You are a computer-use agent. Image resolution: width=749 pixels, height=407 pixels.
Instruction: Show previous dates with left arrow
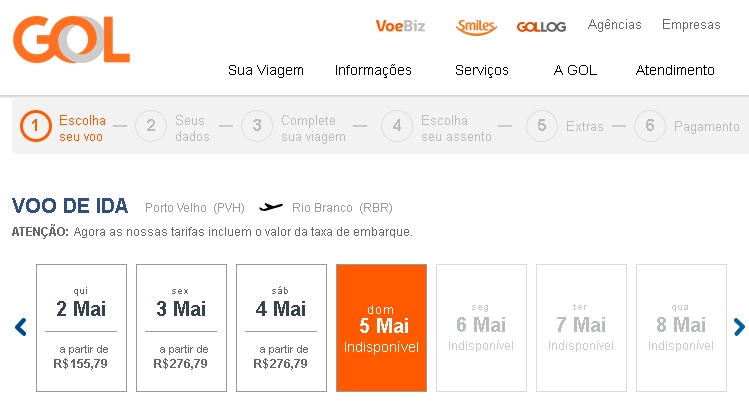pyautogui.click(x=20, y=327)
